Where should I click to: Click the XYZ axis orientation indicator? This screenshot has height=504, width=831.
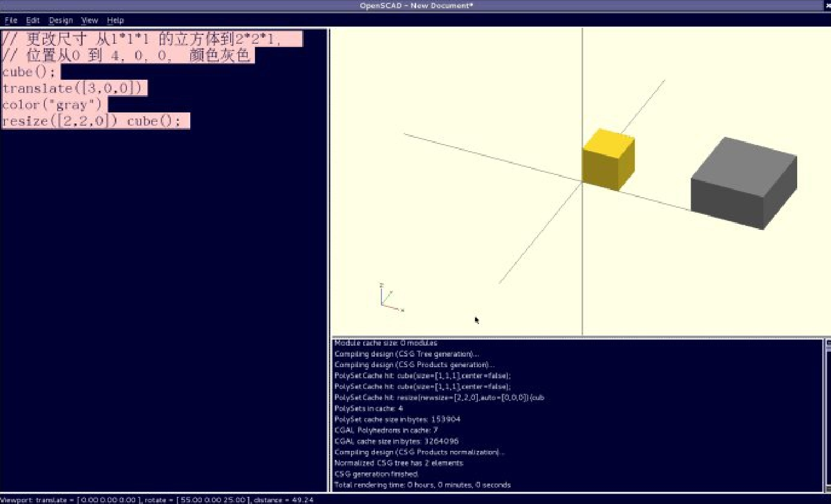point(390,299)
